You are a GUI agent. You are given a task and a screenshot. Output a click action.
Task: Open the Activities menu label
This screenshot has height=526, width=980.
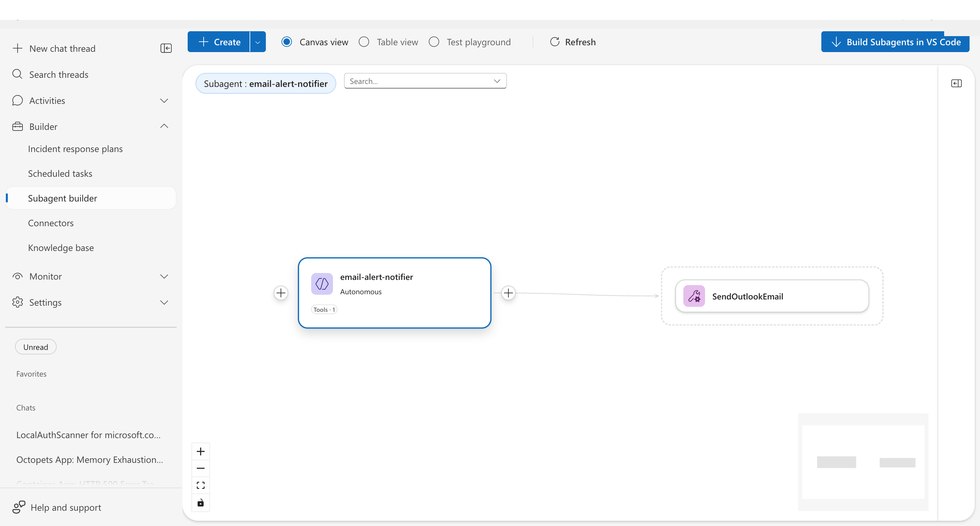coord(47,100)
